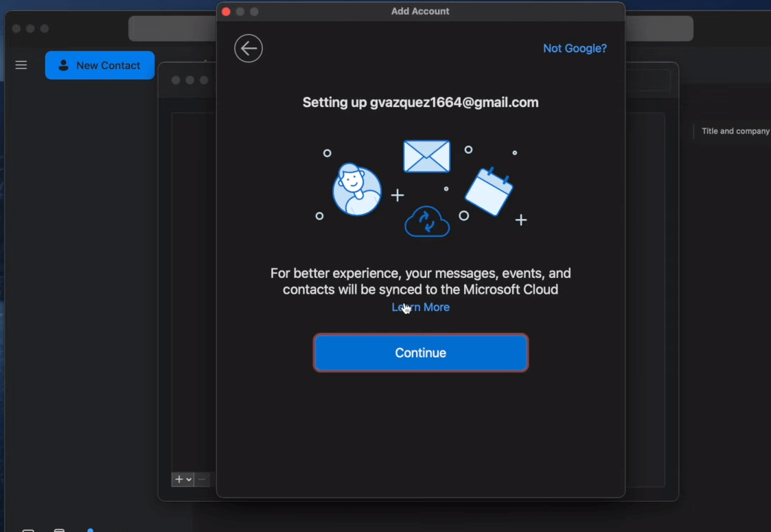
Task: Go back using the circled arrow icon
Action: coord(249,49)
